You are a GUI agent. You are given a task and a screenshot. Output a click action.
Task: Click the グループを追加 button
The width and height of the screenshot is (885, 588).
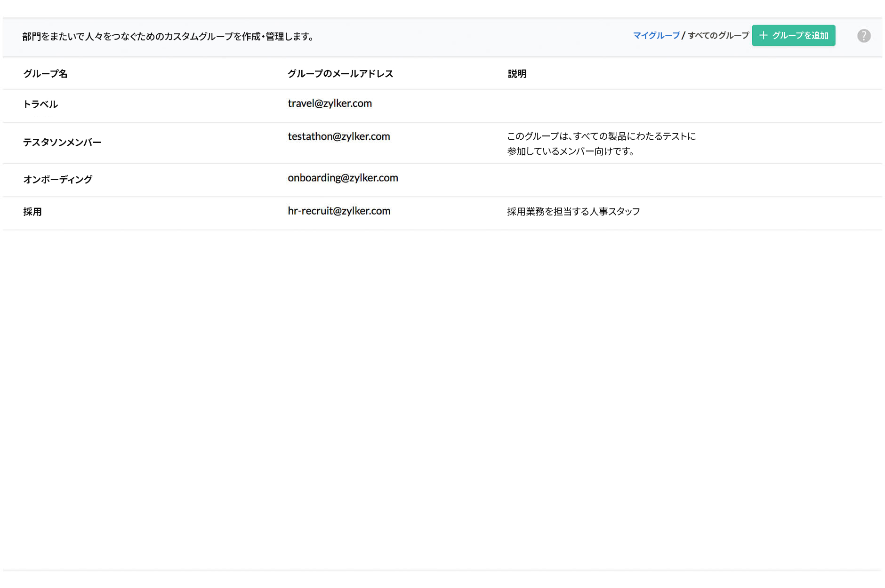point(793,35)
